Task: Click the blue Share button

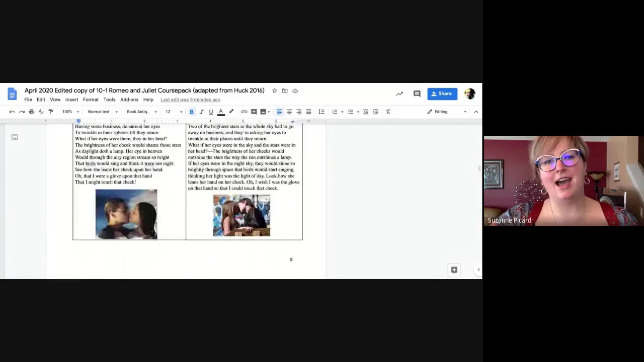Action: 442,94
